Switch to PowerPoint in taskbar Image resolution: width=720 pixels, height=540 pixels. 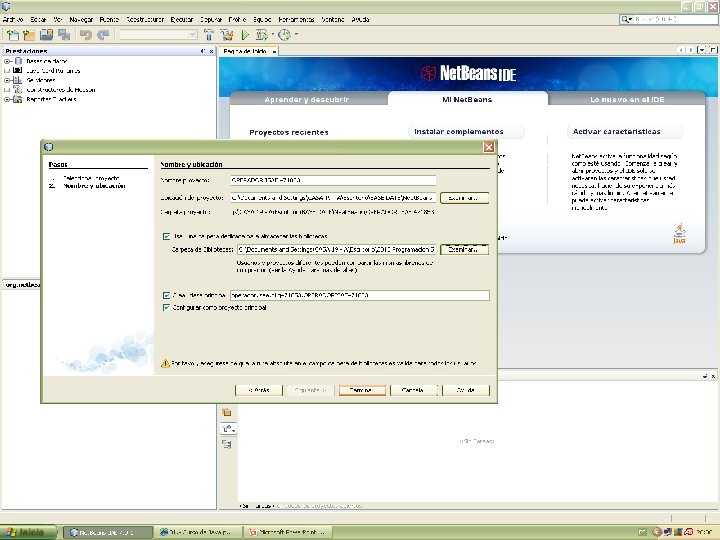pyautogui.click(x=288, y=532)
